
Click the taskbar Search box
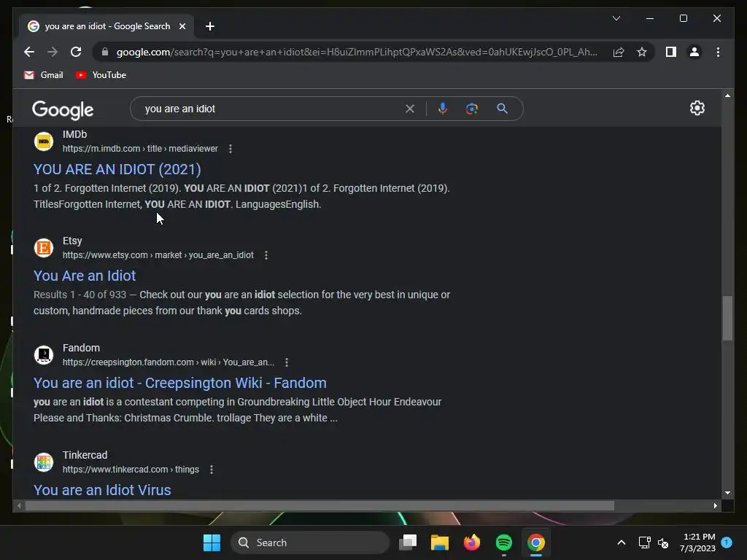(x=310, y=542)
